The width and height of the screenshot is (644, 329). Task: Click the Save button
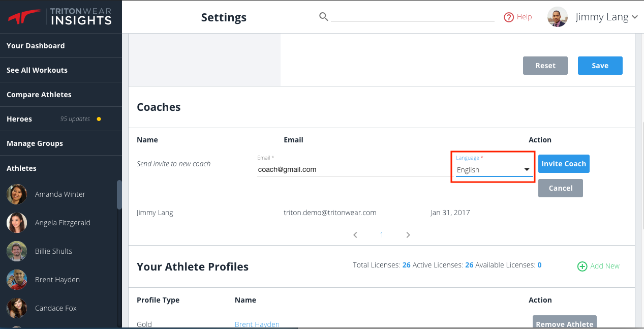600,66
